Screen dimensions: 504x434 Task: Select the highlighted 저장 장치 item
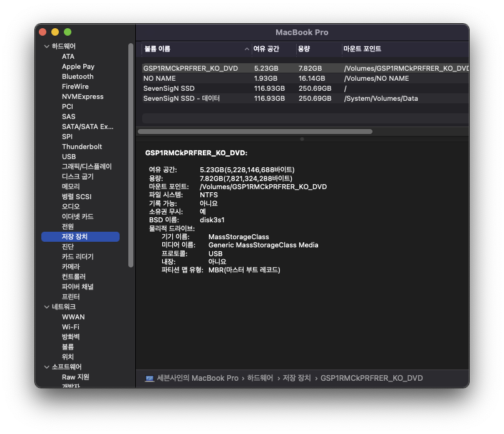80,237
